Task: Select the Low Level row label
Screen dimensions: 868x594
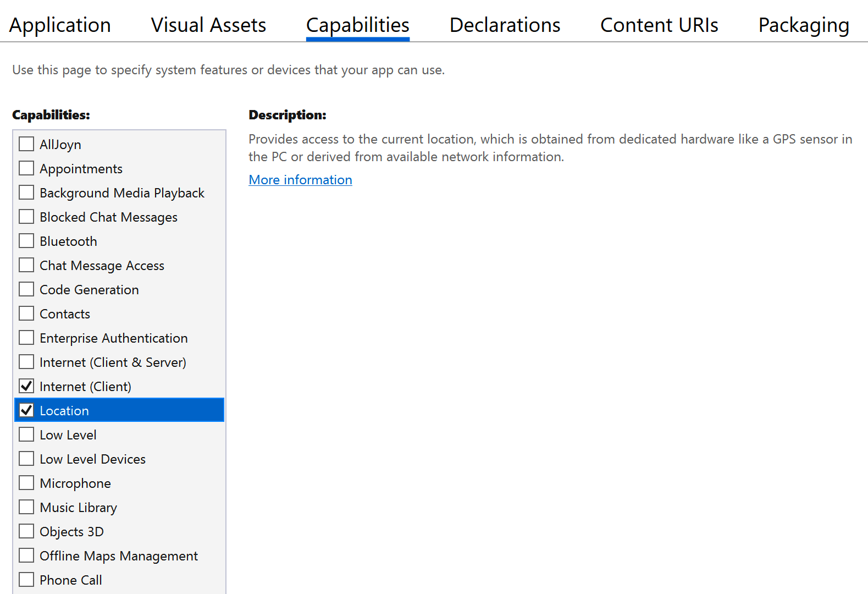Action: 68,435
